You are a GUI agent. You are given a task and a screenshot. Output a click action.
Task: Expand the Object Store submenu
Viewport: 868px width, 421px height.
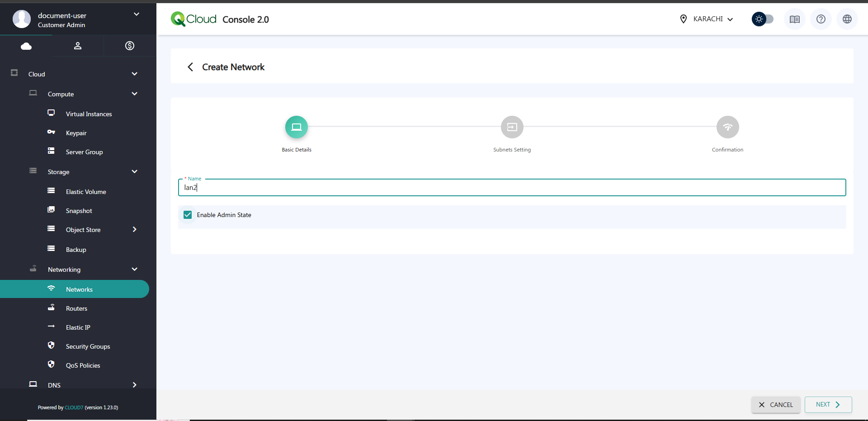pyautogui.click(x=134, y=230)
